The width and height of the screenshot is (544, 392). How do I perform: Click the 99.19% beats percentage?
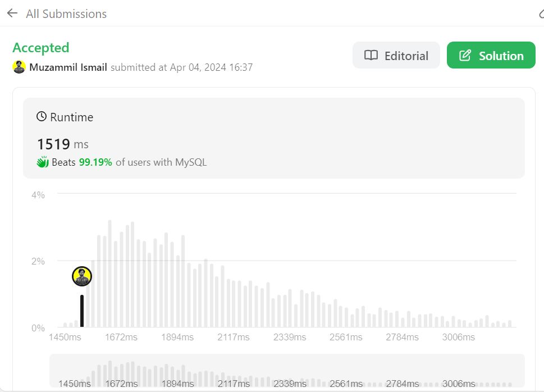tap(95, 162)
